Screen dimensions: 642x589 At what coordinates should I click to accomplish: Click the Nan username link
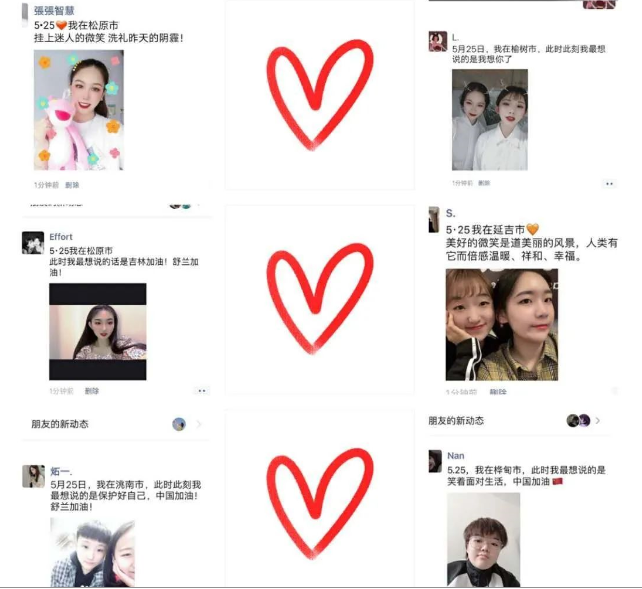[x=455, y=456]
